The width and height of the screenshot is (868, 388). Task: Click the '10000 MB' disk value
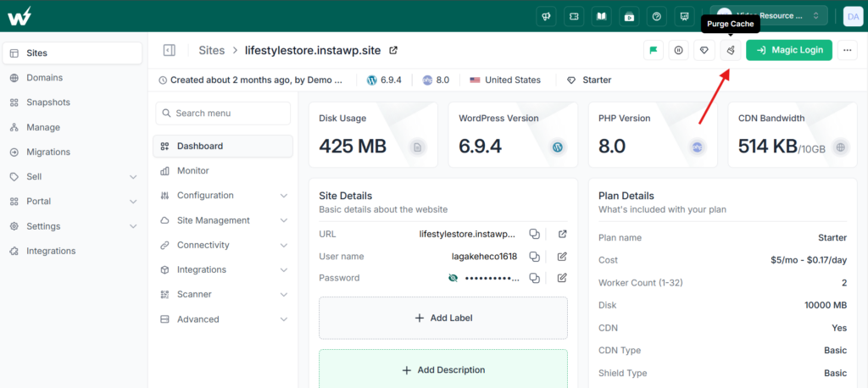point(826,306)
